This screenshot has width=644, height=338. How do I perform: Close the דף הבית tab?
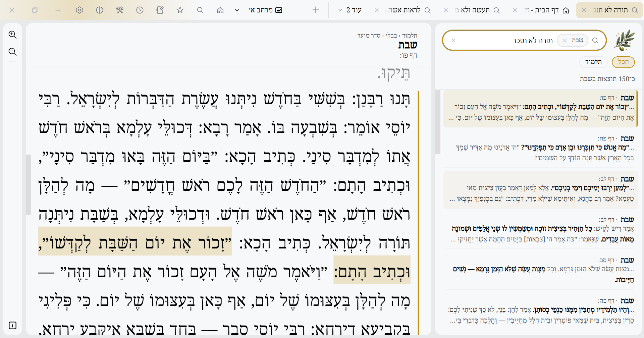(515, 10)
